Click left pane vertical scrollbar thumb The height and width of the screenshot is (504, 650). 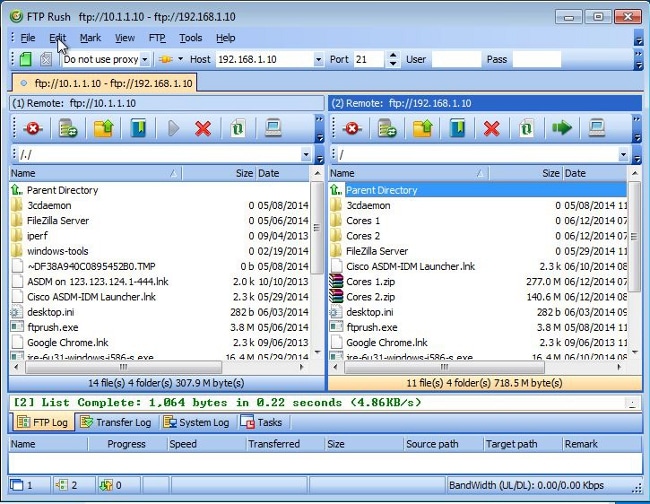coord(317,227)
